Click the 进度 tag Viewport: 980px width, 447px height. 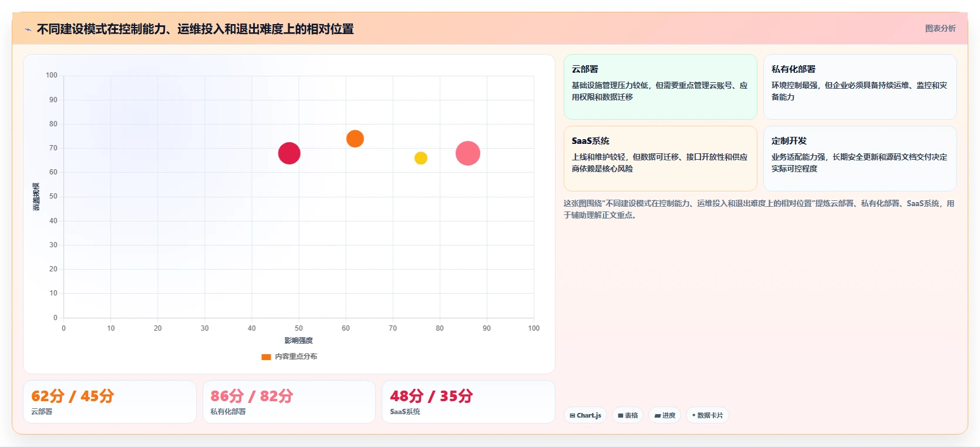(x=665, y=415)
